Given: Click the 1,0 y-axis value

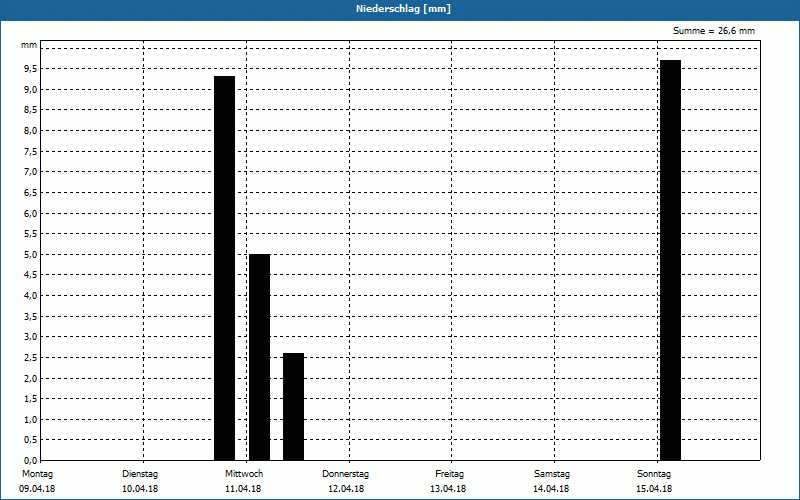Looking at the screenshot, I should pos(31,419).
